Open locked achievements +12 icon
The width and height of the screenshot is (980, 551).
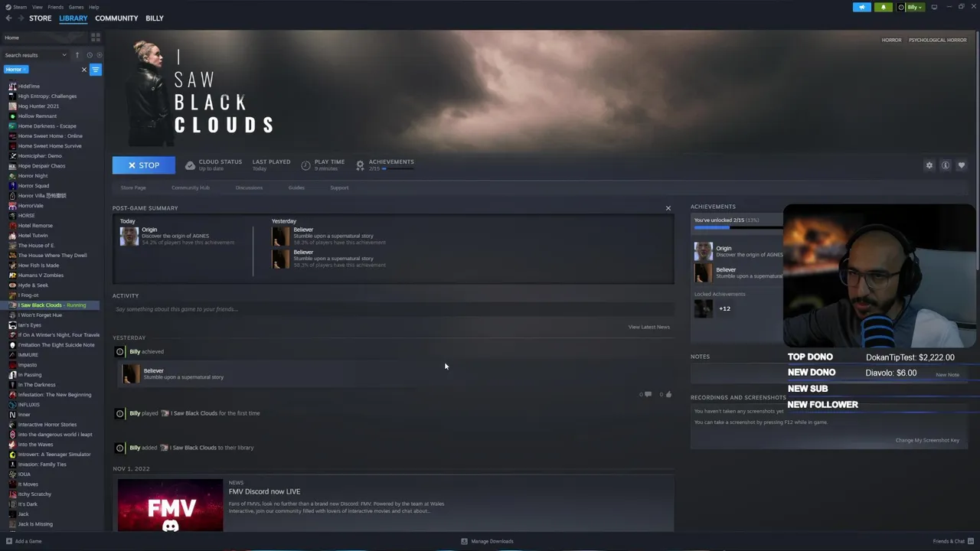point(703,308)
